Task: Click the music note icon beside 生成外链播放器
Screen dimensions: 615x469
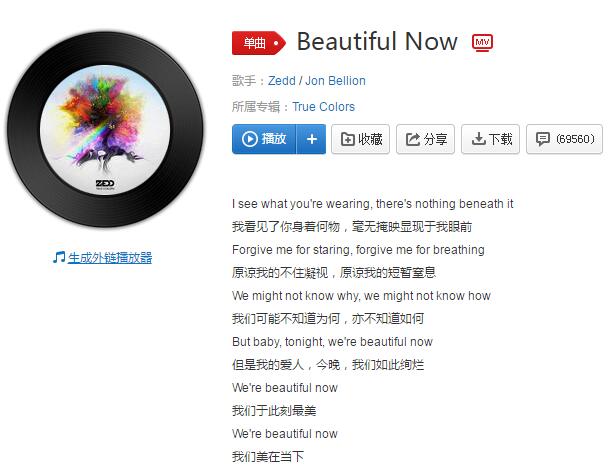Action: point(59,258)
